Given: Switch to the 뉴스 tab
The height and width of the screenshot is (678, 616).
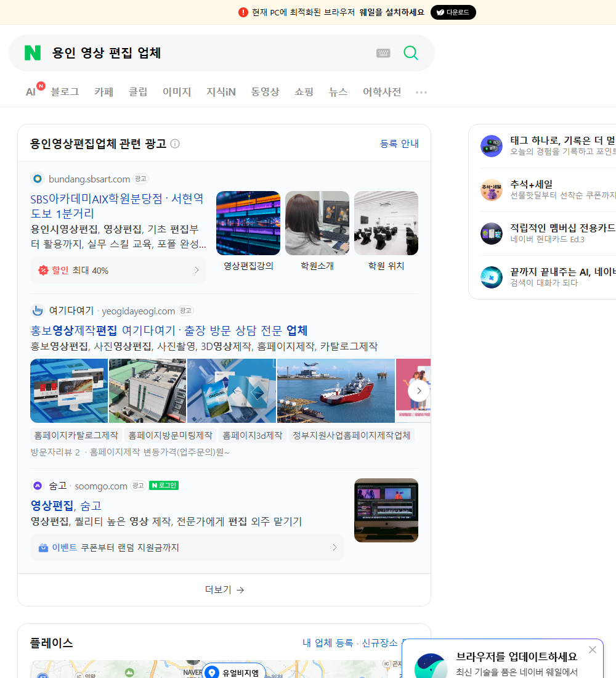Looking at the screenshot, I should click(x=338, y=92).
